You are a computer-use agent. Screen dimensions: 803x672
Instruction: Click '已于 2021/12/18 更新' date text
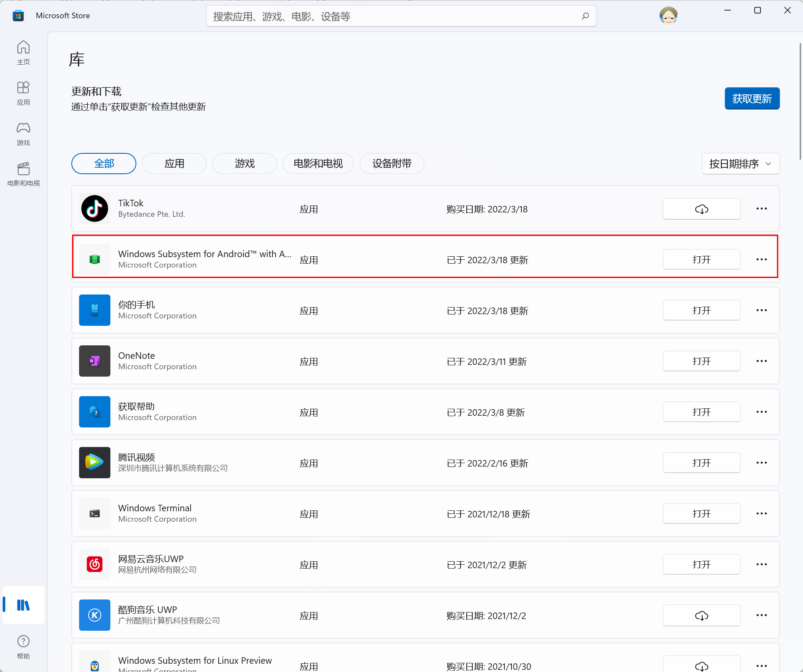(x=488, y=514)
